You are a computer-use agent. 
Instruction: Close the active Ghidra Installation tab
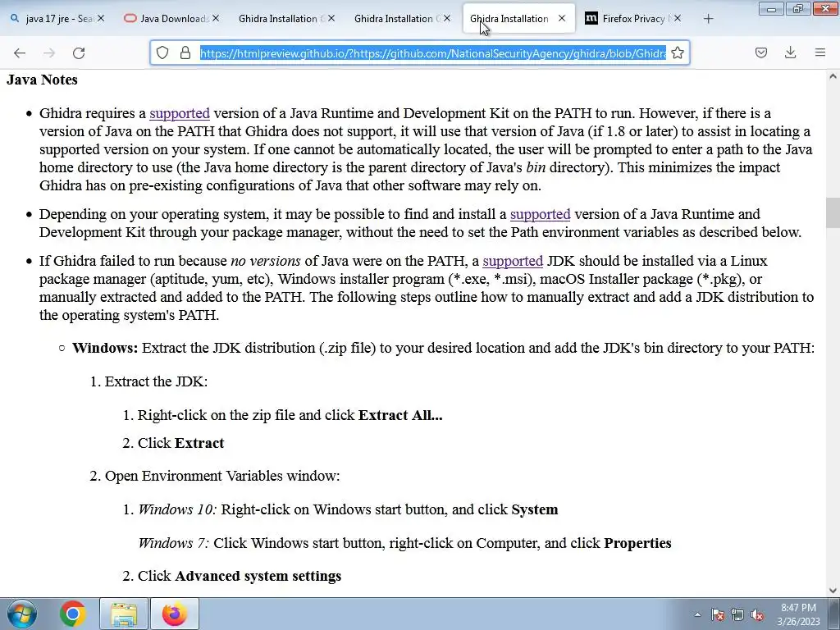point(561,18)
